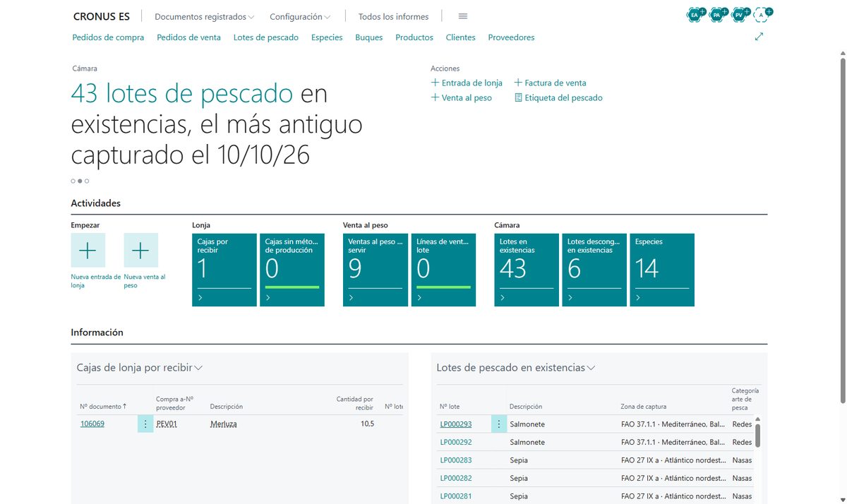Open Lotes descongelados en existencias tile arrow

(570, 298)
